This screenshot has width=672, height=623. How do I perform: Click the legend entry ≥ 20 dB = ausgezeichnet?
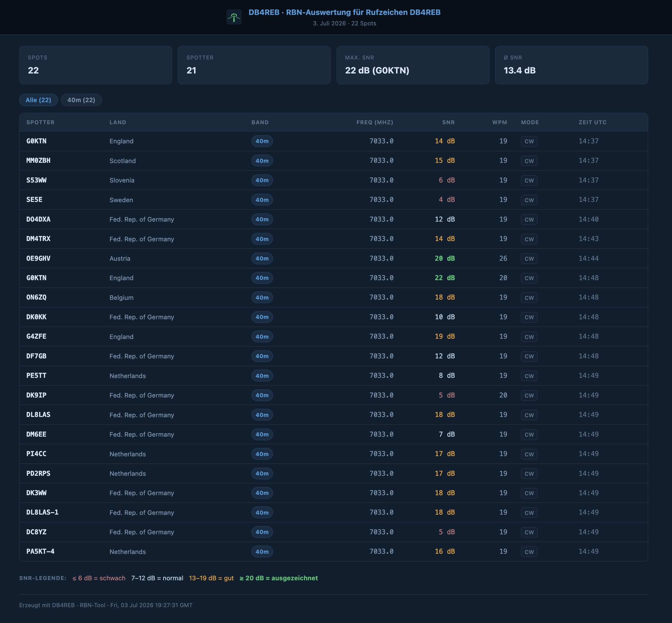pos(279,578)
